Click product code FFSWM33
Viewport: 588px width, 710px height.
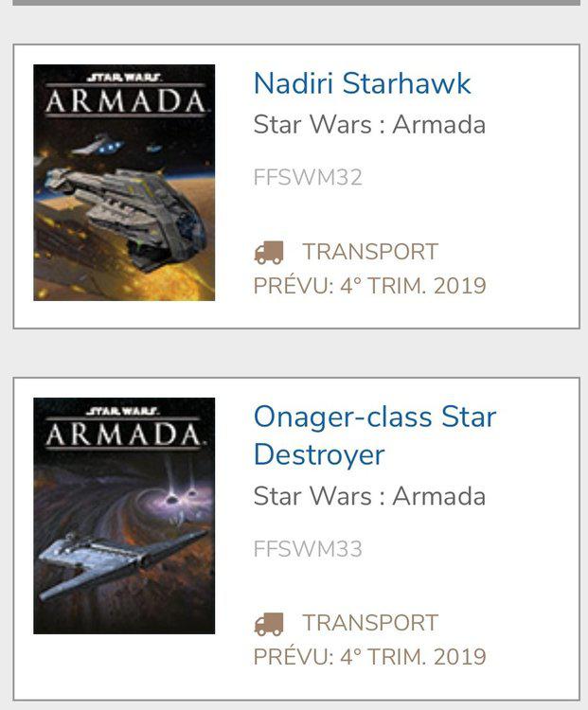[308, 549]
